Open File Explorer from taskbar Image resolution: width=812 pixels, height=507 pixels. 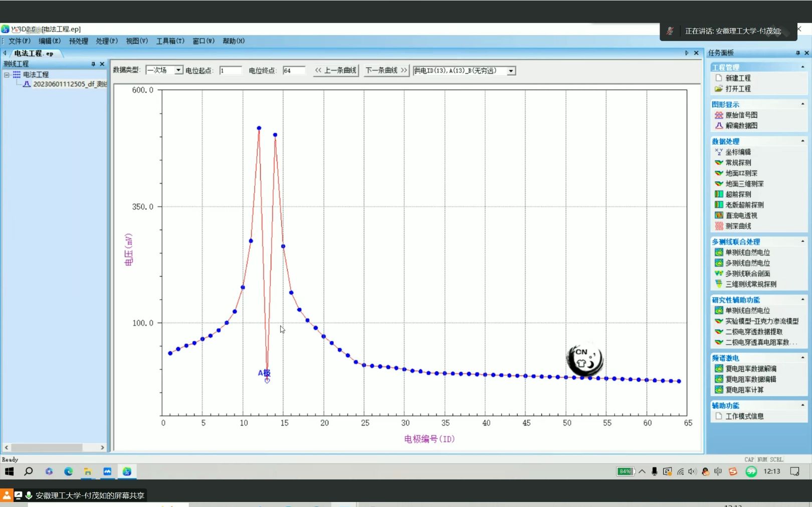[88, 471]
